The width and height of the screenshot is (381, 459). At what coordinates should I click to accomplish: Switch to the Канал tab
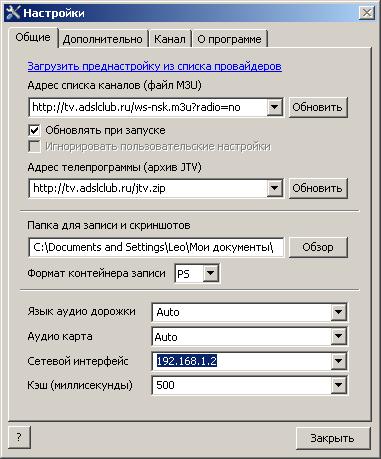pyautogui.click(x=170, y=39)
